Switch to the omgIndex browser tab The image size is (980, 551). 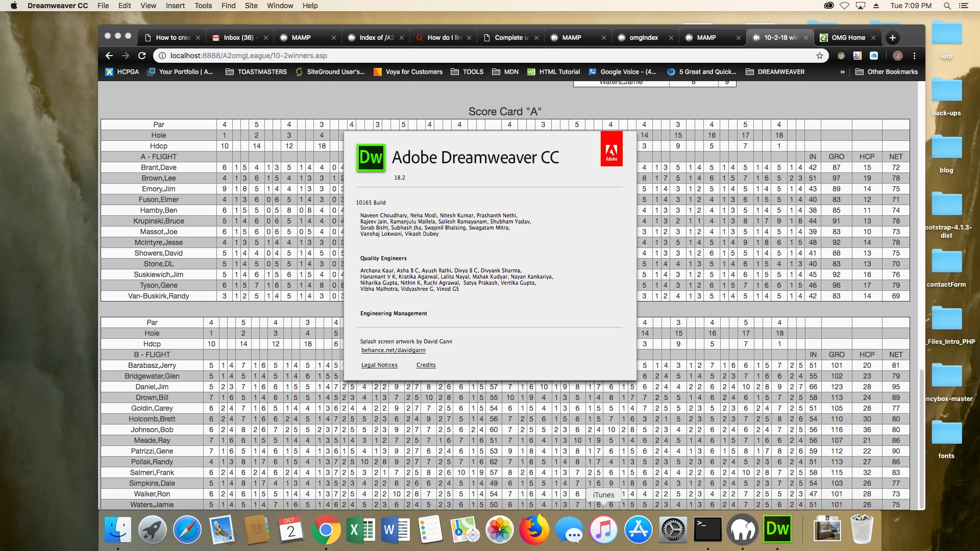644,38
